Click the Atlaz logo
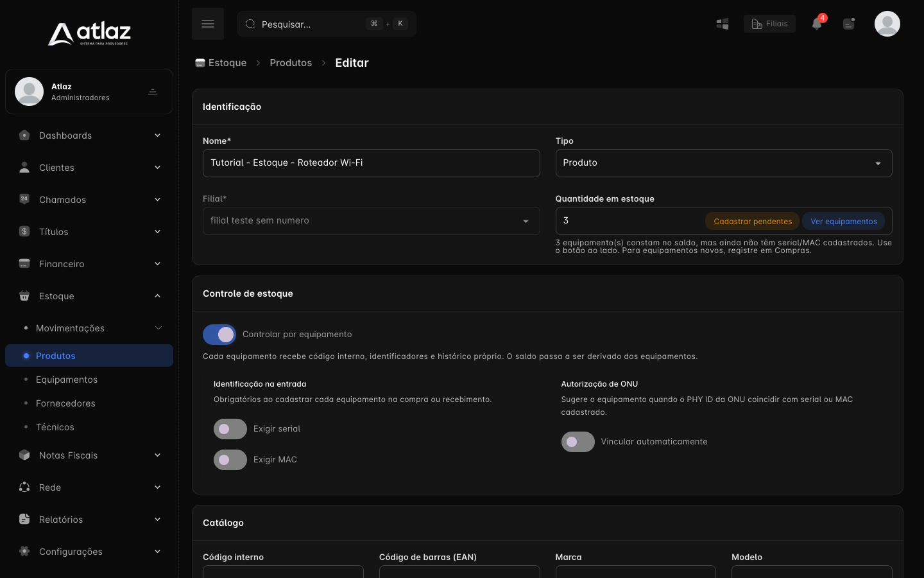 (x=89, y=33)
